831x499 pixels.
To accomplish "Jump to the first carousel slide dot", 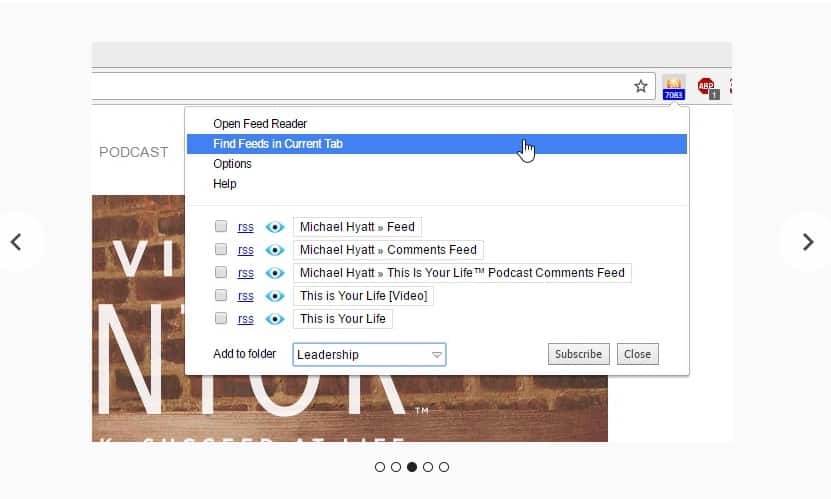I will point(379,467).
